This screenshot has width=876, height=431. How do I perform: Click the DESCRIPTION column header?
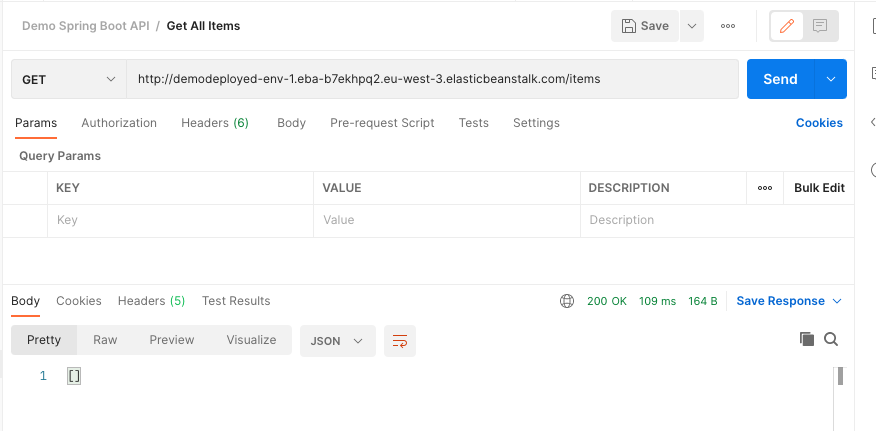click(x=629, y=188)
